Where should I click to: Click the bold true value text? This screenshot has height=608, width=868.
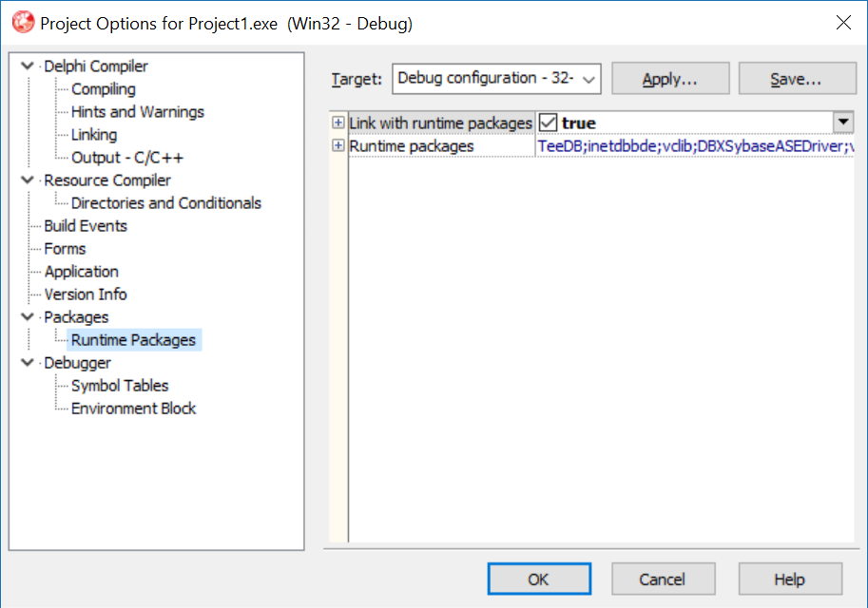[578, 123]
